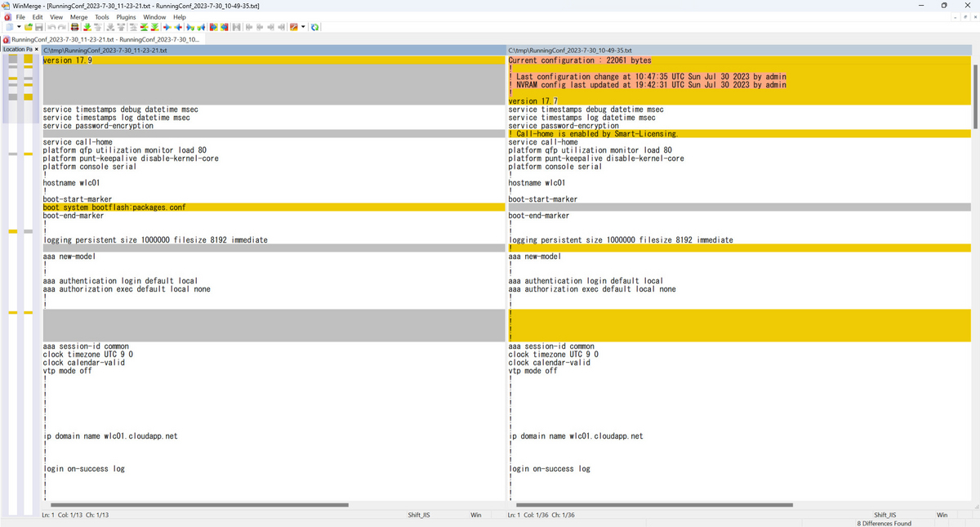
Task: Click the Shift_JIS encoding in status bar
Action: click(x=419, y=515)
